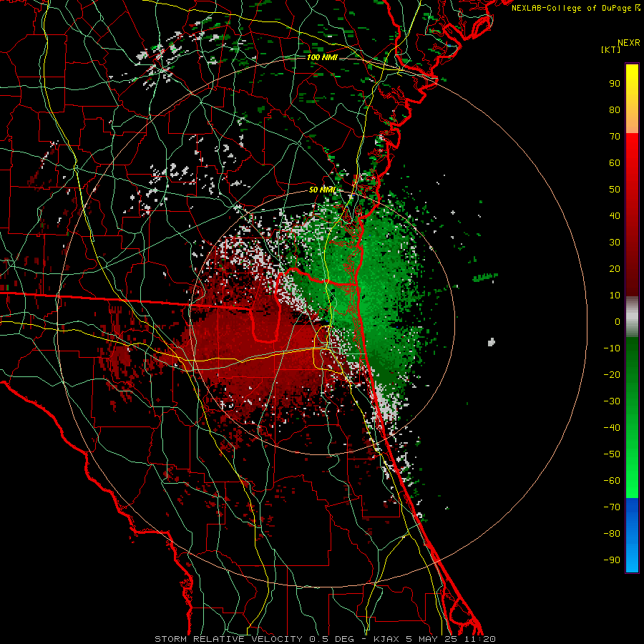Click the 50 NMI range ring label
The width and height of the screenshot is (644, 644).
tap(323, 190)
